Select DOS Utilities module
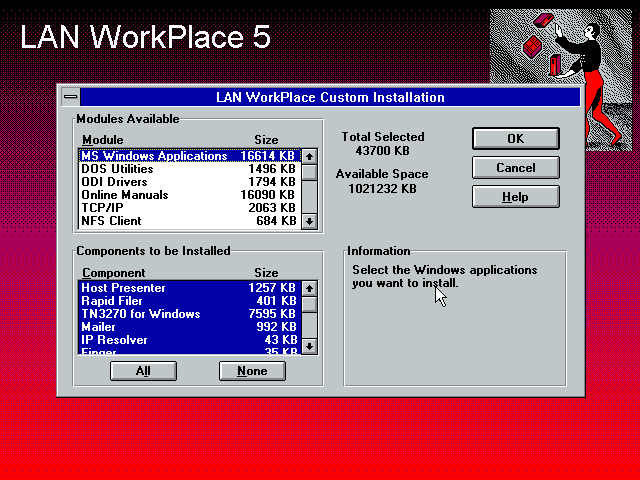 click(189, 169)
